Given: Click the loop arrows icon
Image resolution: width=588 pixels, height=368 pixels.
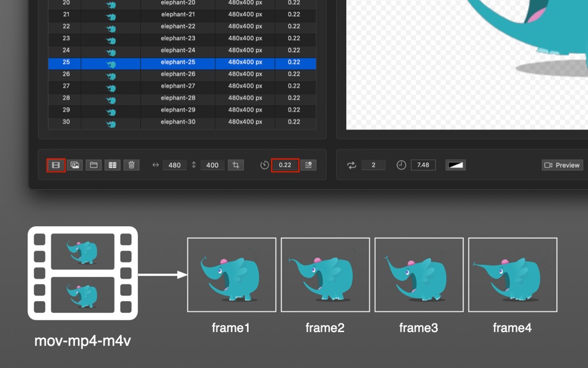Looking at the screenshot, I should tap(352, 165).
